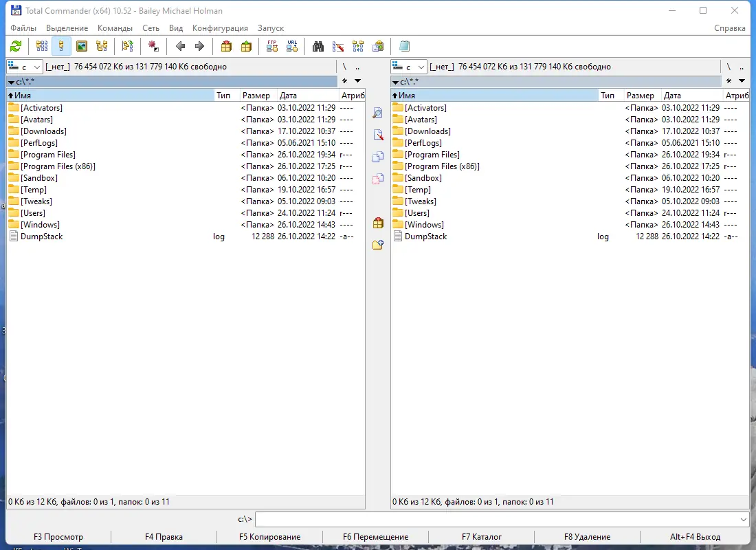This screenshot has height=550, width=756.
Task: Select [Tweaks] folder in left panel
Action: click(186, 201)
